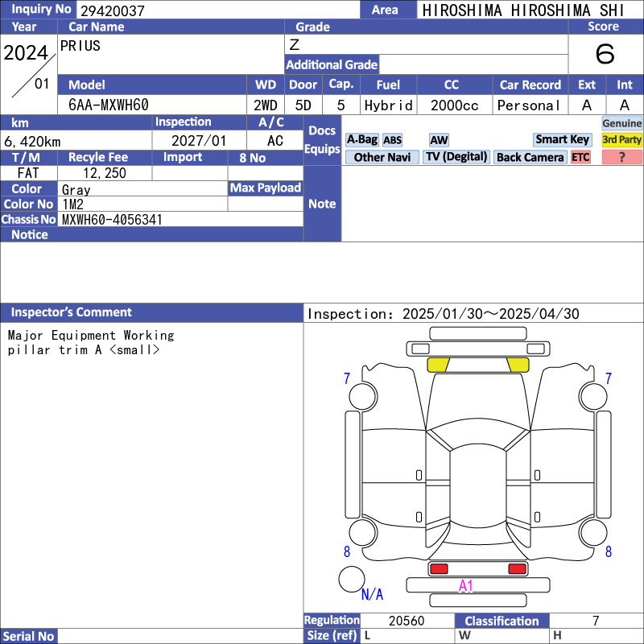This screenshot has width=644, height=644.
Task: Click the Other Navi badge
Action: pos(381,158)
